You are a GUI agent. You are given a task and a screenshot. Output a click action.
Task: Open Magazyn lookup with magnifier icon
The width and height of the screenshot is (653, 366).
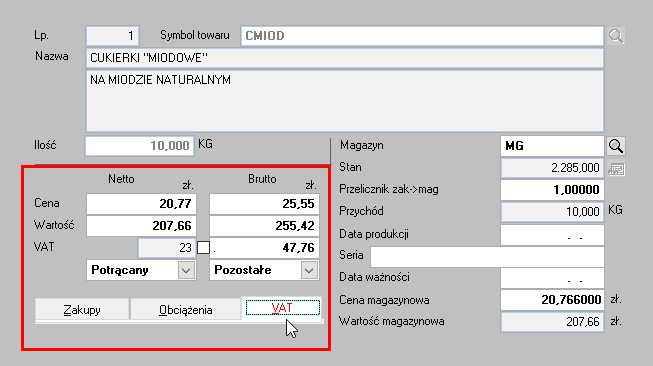[616, 146]
